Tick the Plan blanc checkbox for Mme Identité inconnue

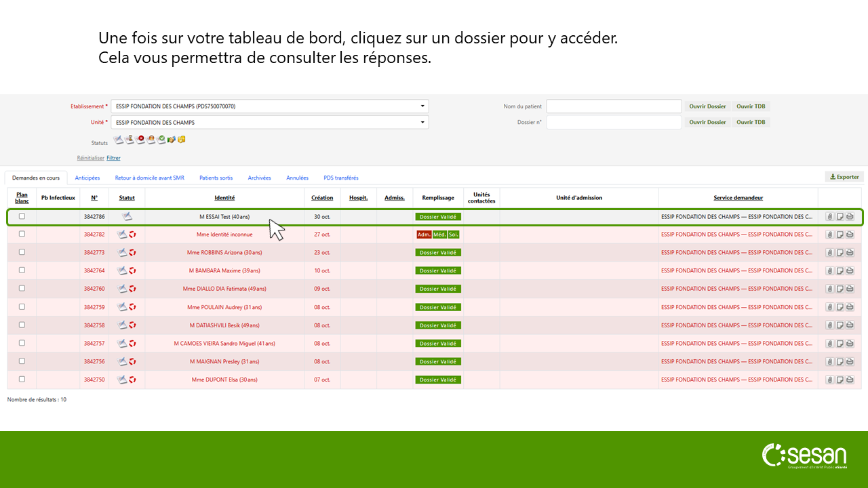click(x=22, y=234)
